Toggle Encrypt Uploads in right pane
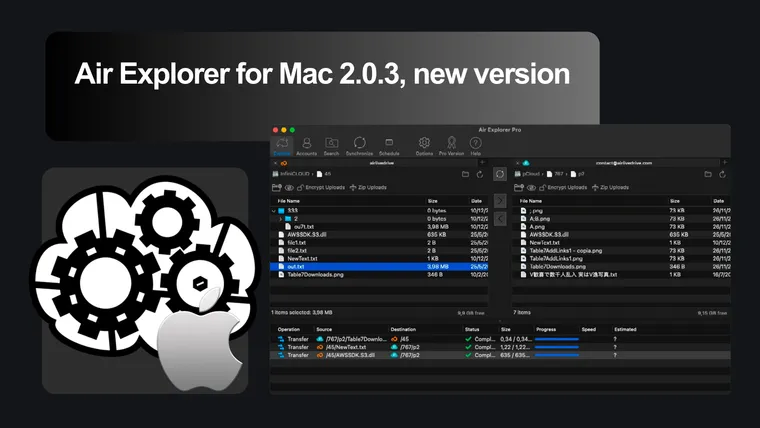Viewport: 760px width, 428px height. pyautogui.click(x=563, y=187)
